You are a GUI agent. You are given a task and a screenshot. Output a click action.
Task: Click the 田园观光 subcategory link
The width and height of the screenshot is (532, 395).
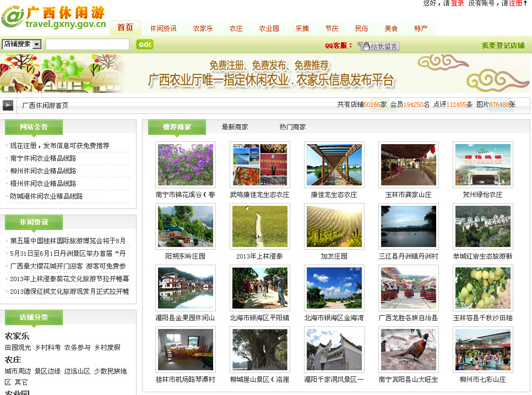point(18,348)
